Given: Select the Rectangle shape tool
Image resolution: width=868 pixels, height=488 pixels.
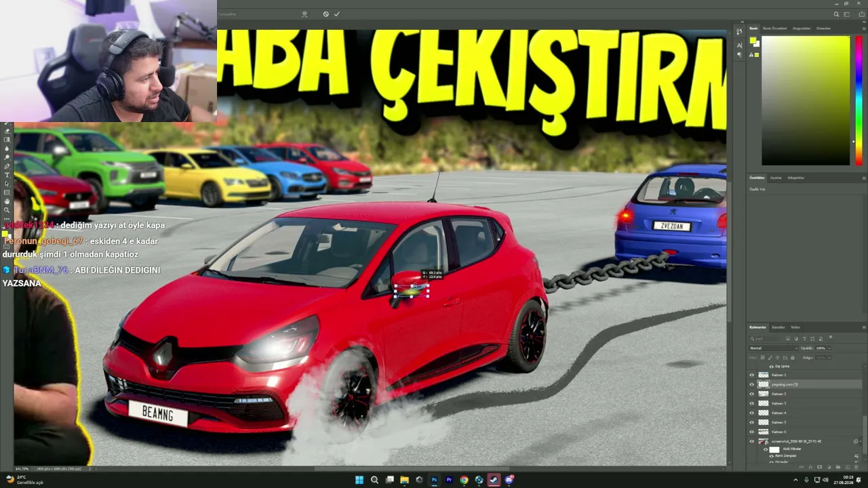Looking at the screenshot, I should coord(7,192).
